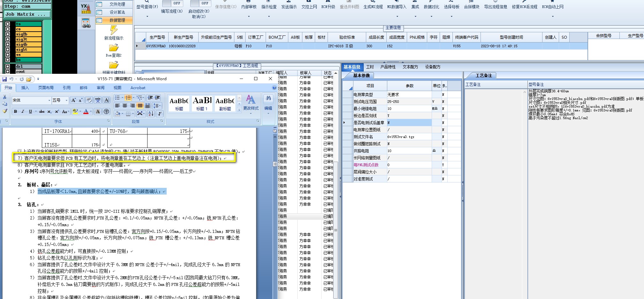
Task: Apply strikethrough formatting
Action: (x=42, y=111)
